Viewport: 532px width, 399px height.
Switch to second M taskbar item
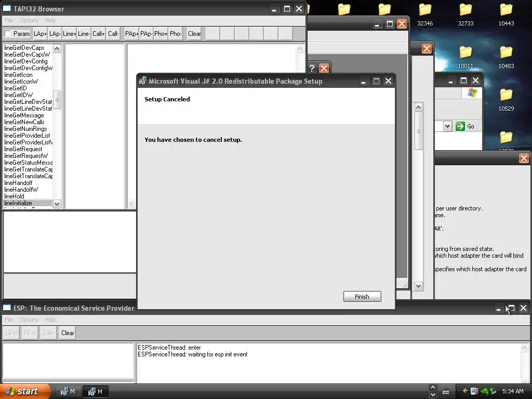[95, 392]
